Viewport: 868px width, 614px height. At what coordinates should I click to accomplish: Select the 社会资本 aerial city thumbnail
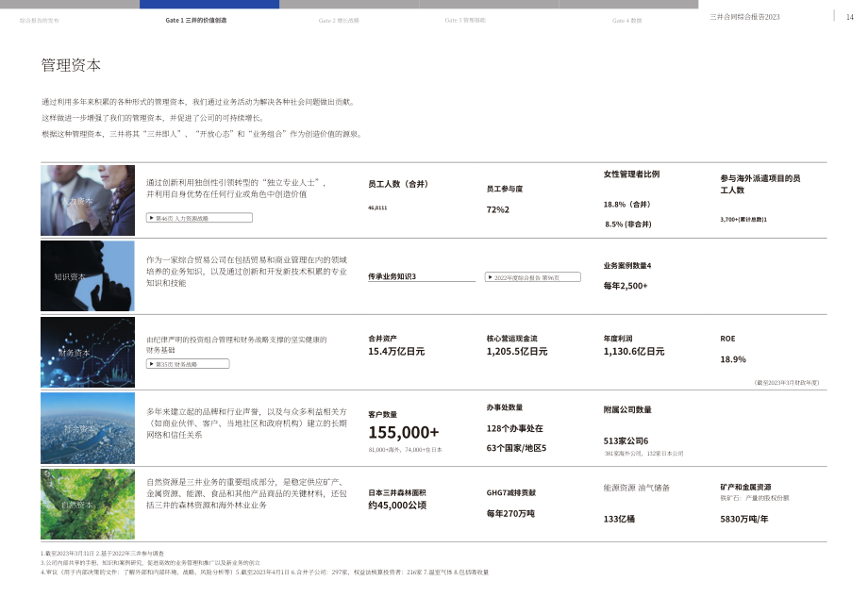(88, 428)
